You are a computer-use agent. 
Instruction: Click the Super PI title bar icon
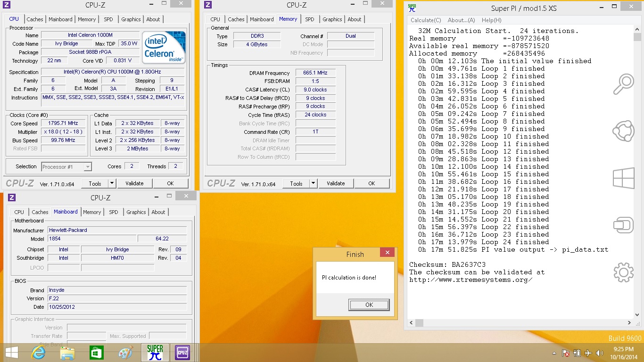point(412,8)
